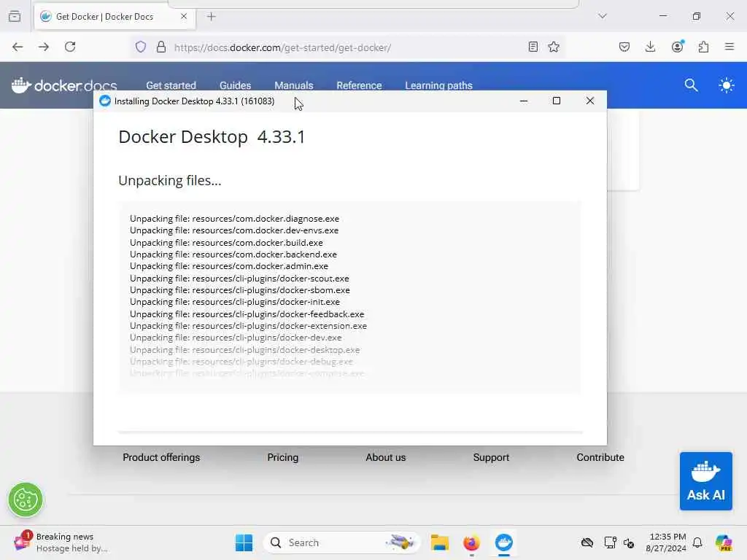Screen dimensions: 747x560
Task: Open the Contribute footer link
Action: pos(600,457)
